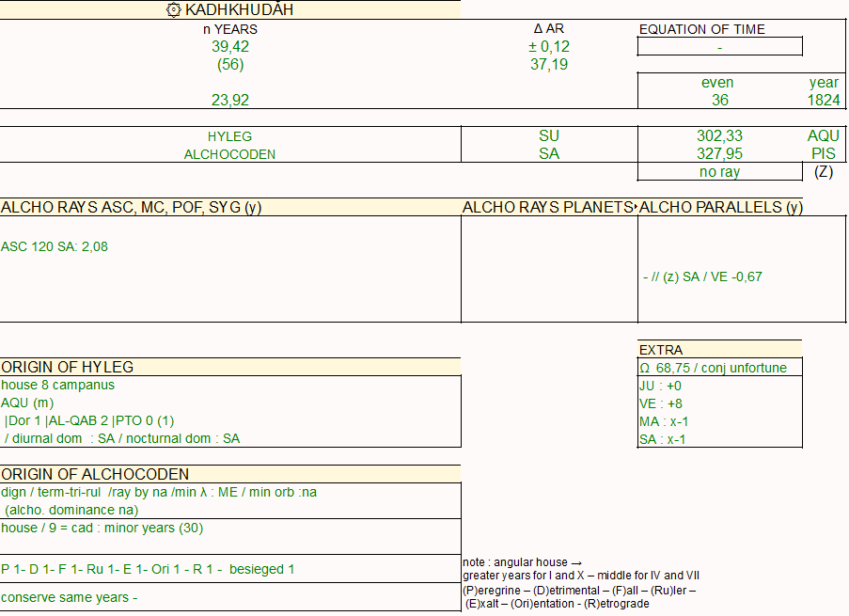The height and width of the screenshot is (616, 849).
Task: Click the (P)eregrine – (D)etrimental legend line
Action: coord(579,591)
